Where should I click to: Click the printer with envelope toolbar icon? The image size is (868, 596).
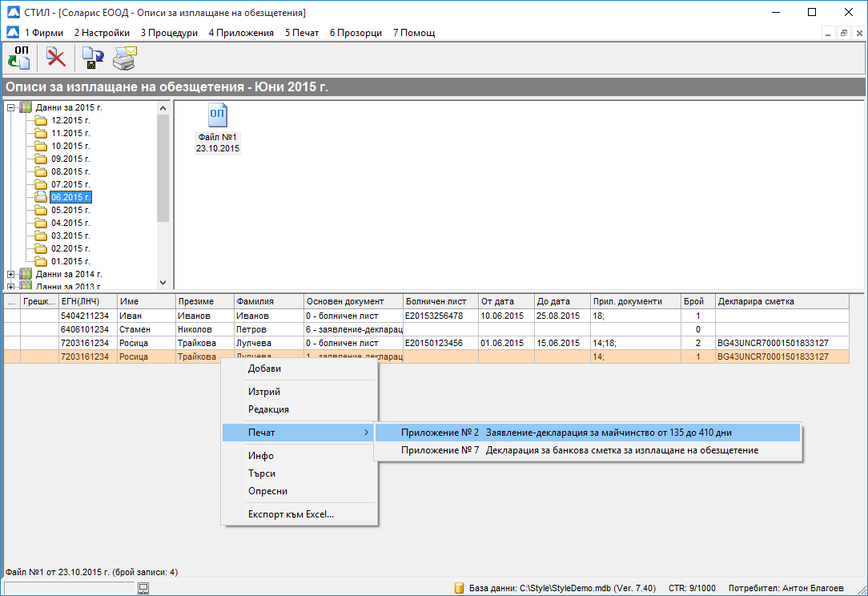tap(124, 58)
